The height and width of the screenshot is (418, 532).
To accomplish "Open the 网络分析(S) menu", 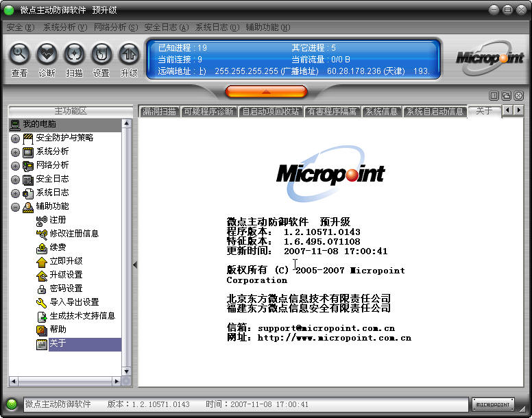I will pyautogui.click(x=116, y=27).
